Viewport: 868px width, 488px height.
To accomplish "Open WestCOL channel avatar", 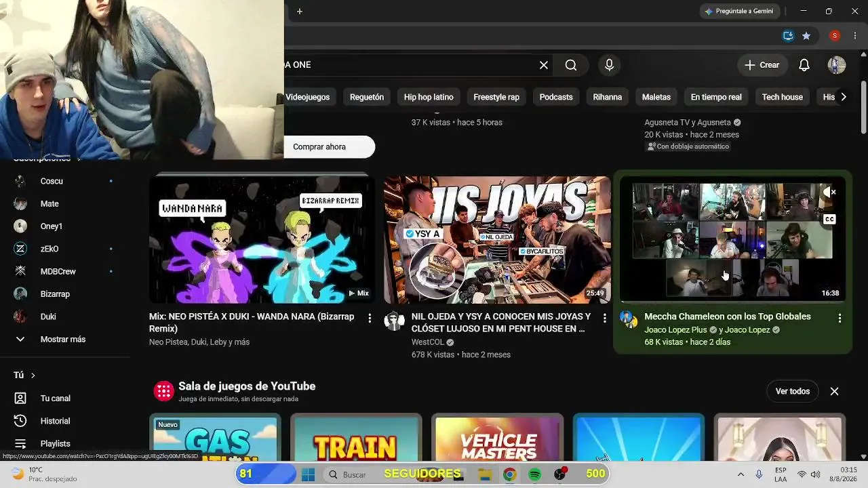I will pos(394,321).
